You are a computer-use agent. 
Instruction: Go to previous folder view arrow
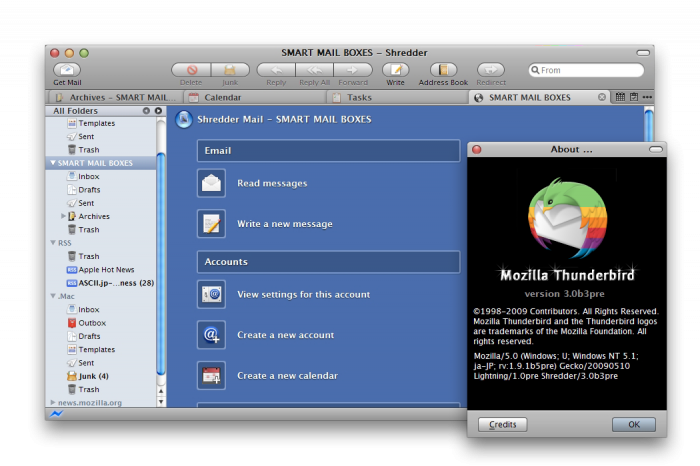[x=146, y=111]
